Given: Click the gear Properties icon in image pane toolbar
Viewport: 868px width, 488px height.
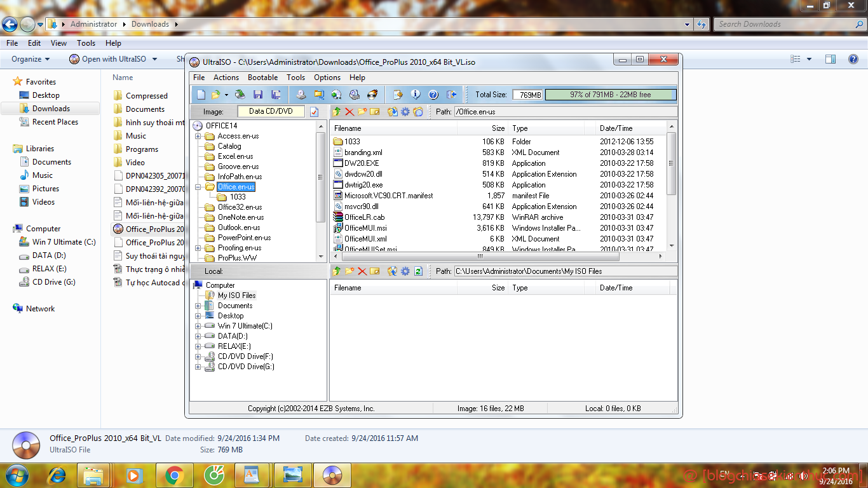Looking at the screenshot, I should 405,112.
